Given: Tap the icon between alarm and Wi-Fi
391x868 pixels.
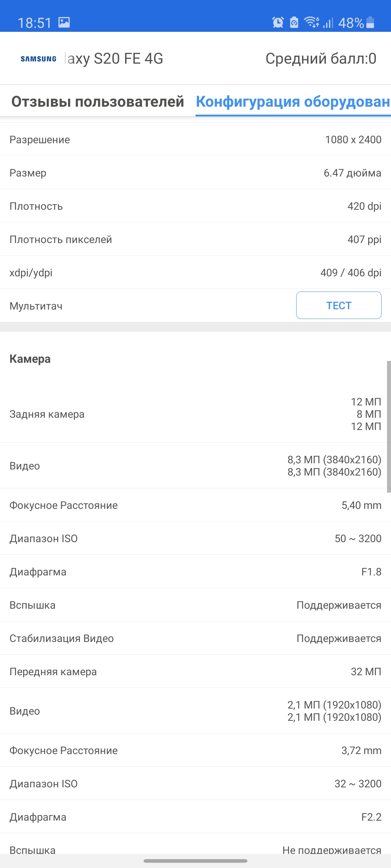Looking at the screenshot, I should pyautogui.click(x=294, y=22).
